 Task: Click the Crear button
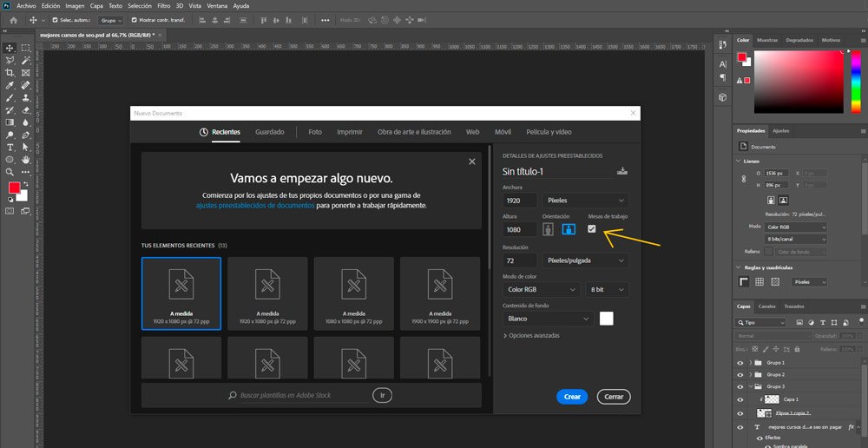click(x=572, y=397)
